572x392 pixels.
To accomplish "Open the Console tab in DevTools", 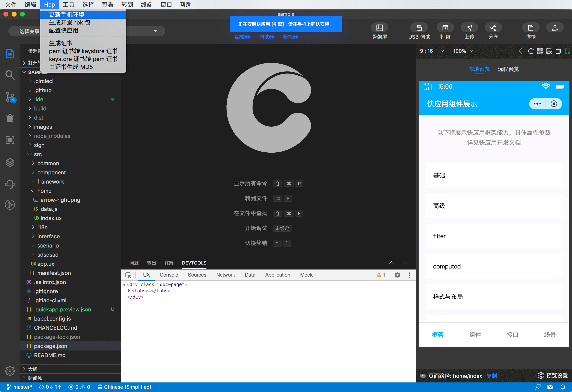I will 169,275.
